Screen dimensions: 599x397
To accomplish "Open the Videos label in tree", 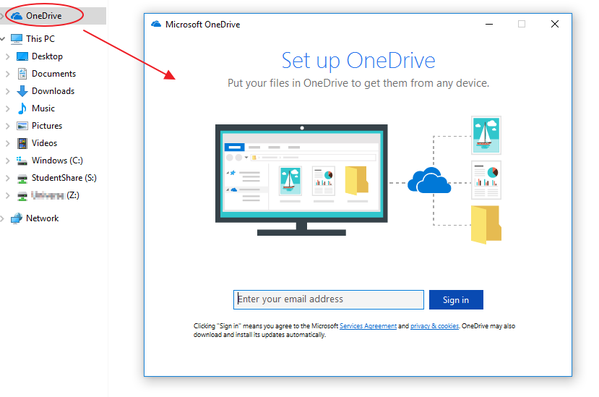I will [44, 143].
